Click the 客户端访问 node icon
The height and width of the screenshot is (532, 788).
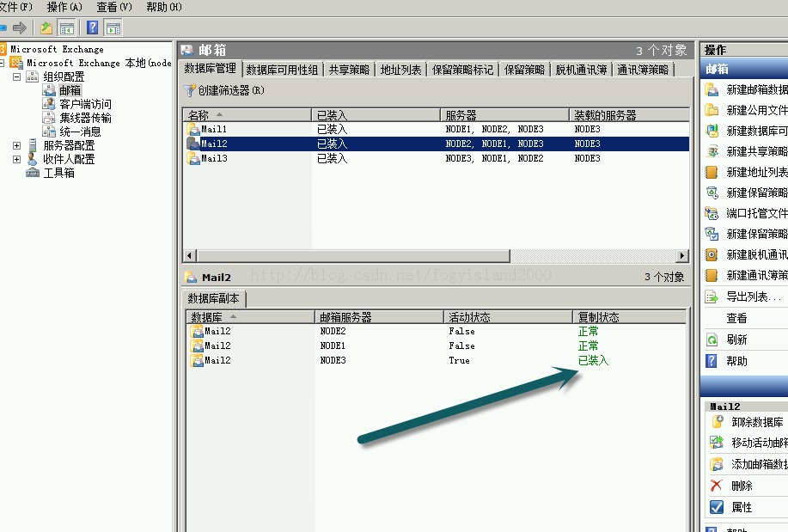(x=49, y=104)
